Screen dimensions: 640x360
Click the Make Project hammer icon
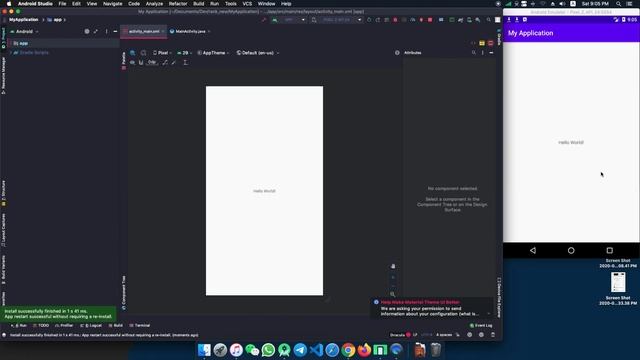point(264,20)
